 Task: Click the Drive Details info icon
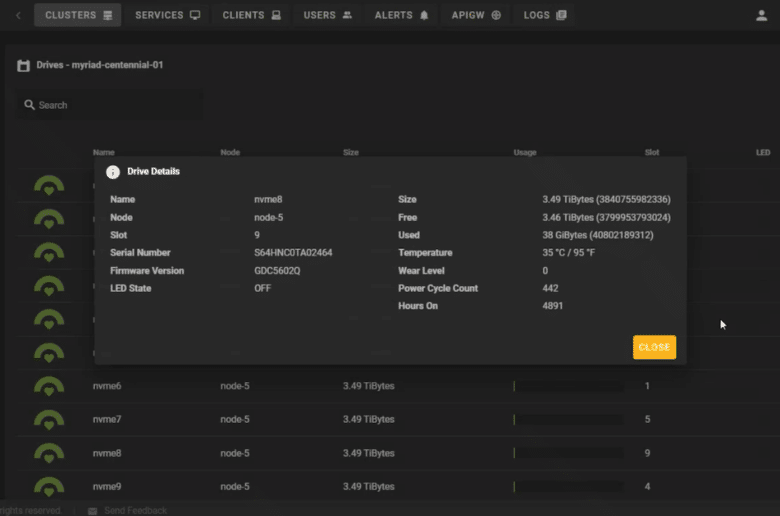[x=113, y=172]
